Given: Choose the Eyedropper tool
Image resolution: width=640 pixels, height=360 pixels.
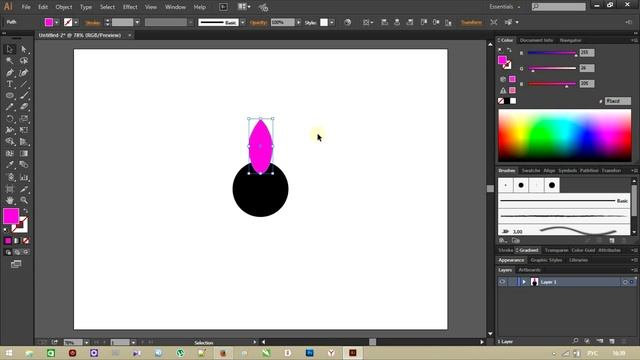Looking at the screenshot, I should (x=10, y=165).
